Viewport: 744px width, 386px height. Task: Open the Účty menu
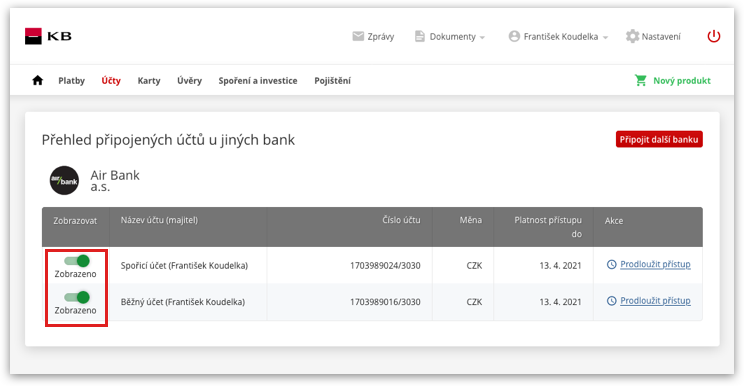coord(111,81)
